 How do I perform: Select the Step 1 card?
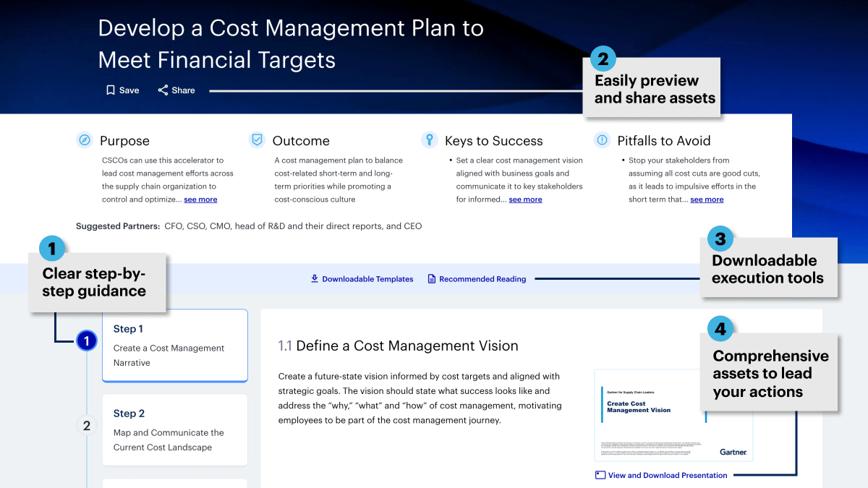coord(175,346)
